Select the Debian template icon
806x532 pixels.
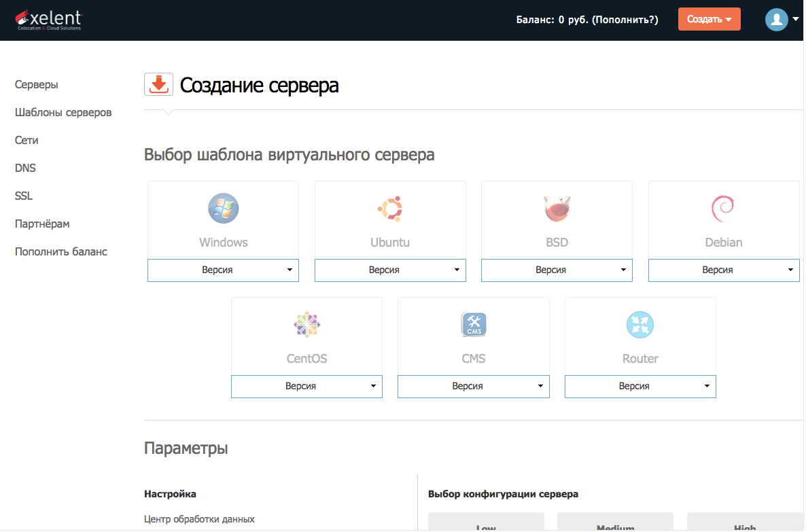(723, 209)
